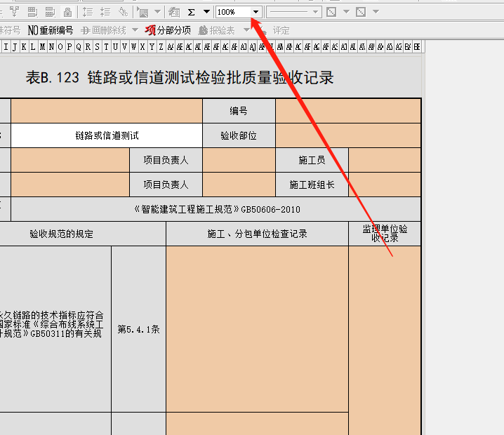Expand the arrow beside the picture icon

coord(158,12)
